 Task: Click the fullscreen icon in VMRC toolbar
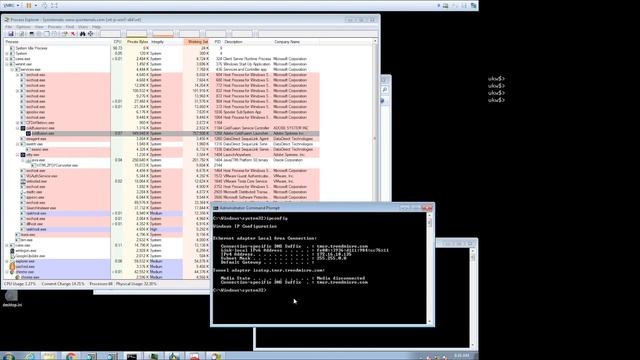(x=54, y=5)
